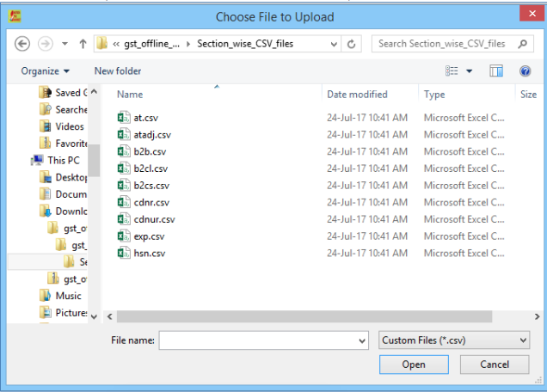The width and height of the screenshot is (547, 392).
Task: Refresh the Section_wise_CSV_files folder
Action: 351,45
